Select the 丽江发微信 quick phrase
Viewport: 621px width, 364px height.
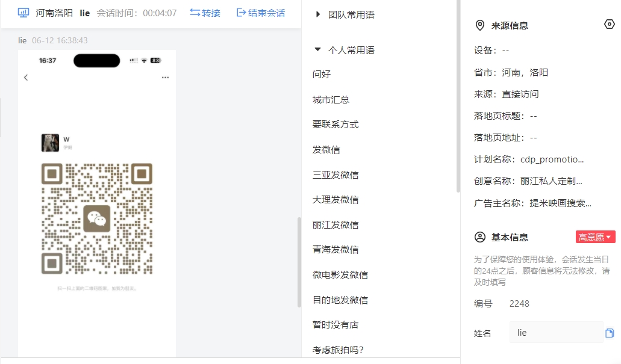pos(335,225)
